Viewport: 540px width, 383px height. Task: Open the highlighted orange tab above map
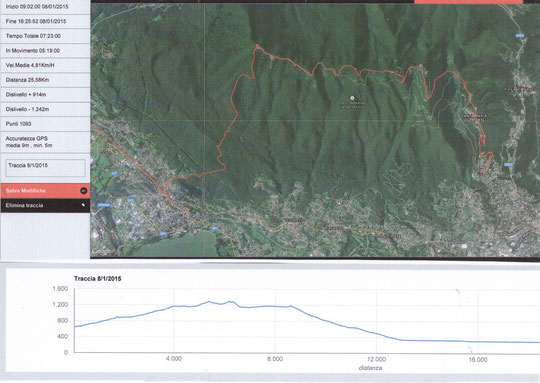(468, 2)
